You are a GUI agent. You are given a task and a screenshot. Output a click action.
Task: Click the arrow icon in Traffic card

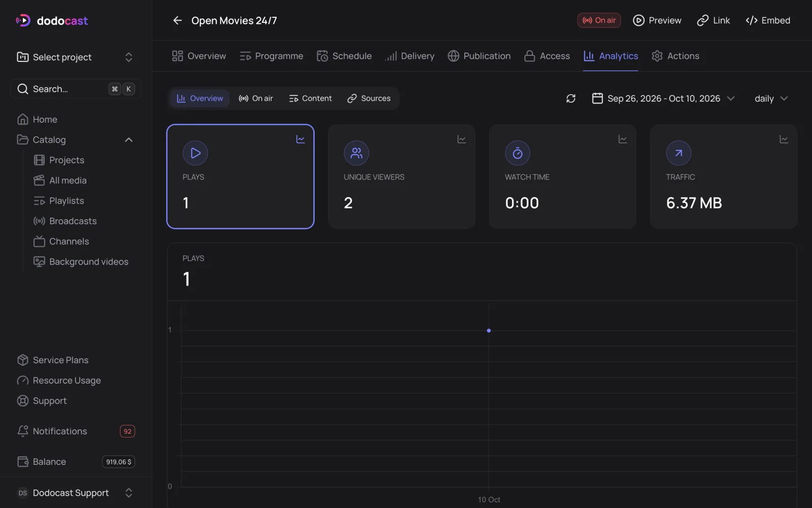coord(679,153)
